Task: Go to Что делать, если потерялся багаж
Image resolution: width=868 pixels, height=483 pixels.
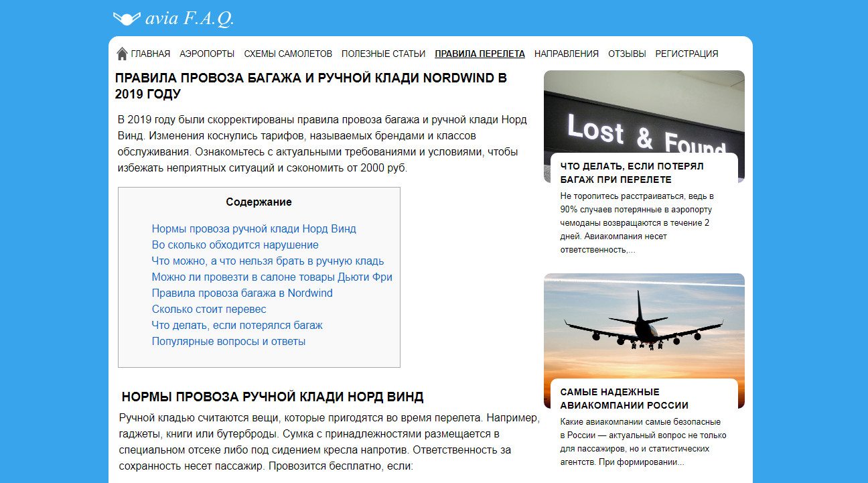Action: [237, 326]
